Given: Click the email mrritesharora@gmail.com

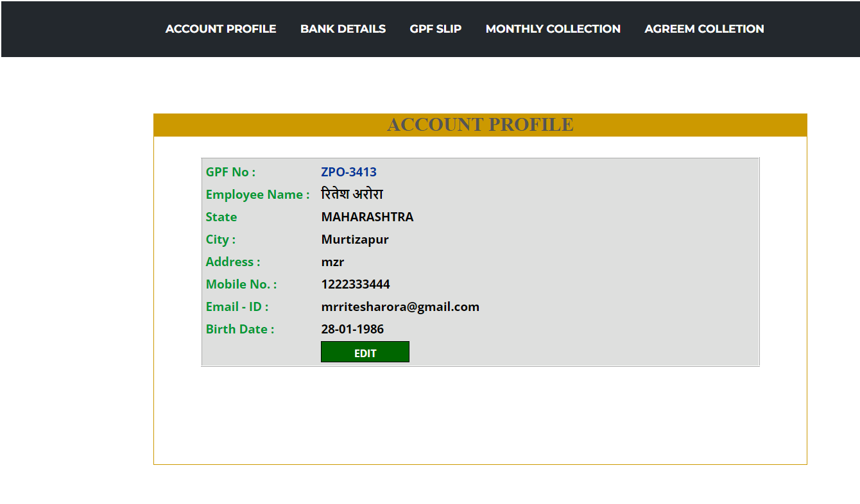Looking at the screenshot, I should (x=400, y=307).
